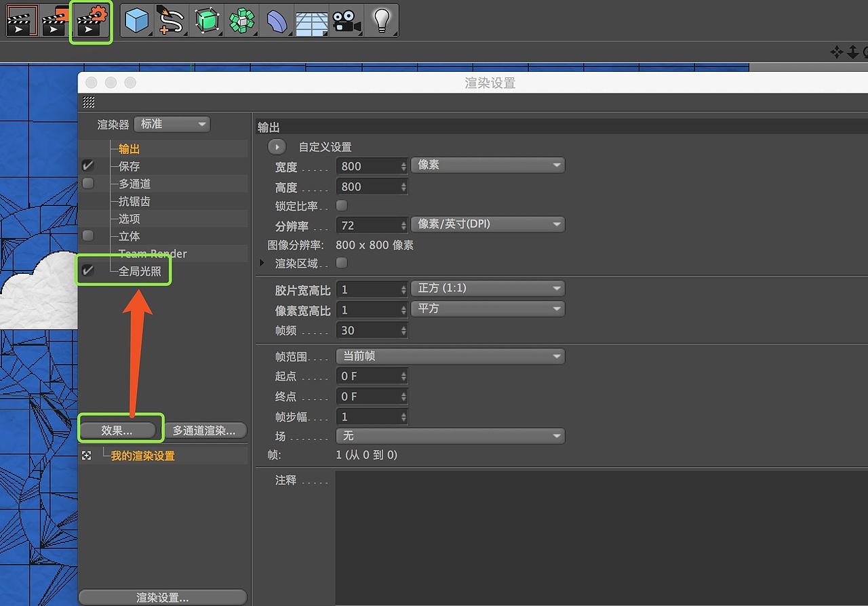
Task: Open the 帧范围 当前帧 dropdown
Action: click(450, 356)
